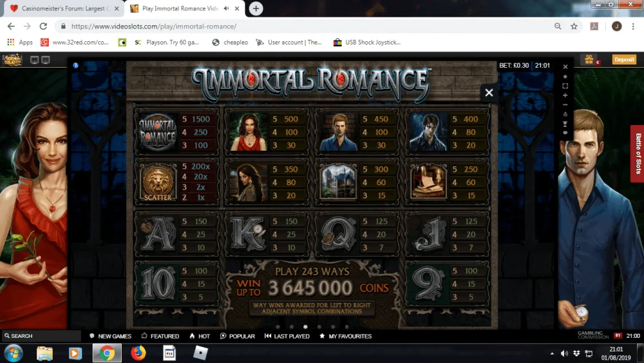This screenshot has width=644, height=363.
Task: Go back in browser history
Action: coord(11,26)
